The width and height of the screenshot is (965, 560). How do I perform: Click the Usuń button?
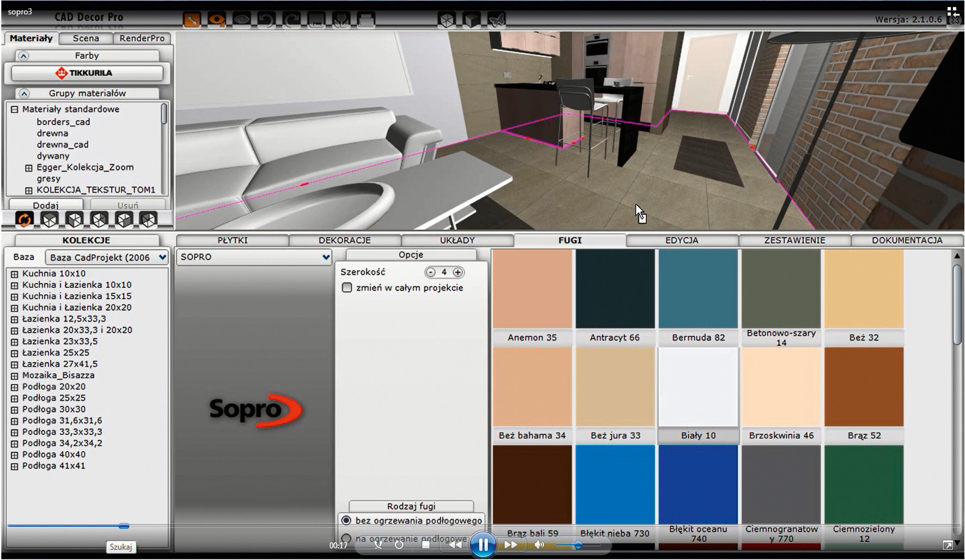click(x=128, y=205)
